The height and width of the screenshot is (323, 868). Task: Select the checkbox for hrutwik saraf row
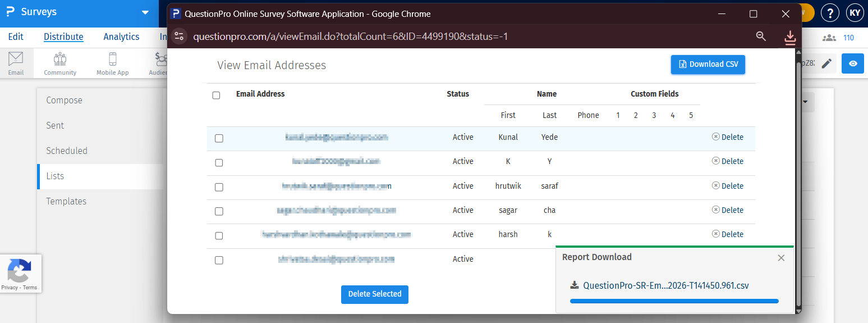click(219, 186)
